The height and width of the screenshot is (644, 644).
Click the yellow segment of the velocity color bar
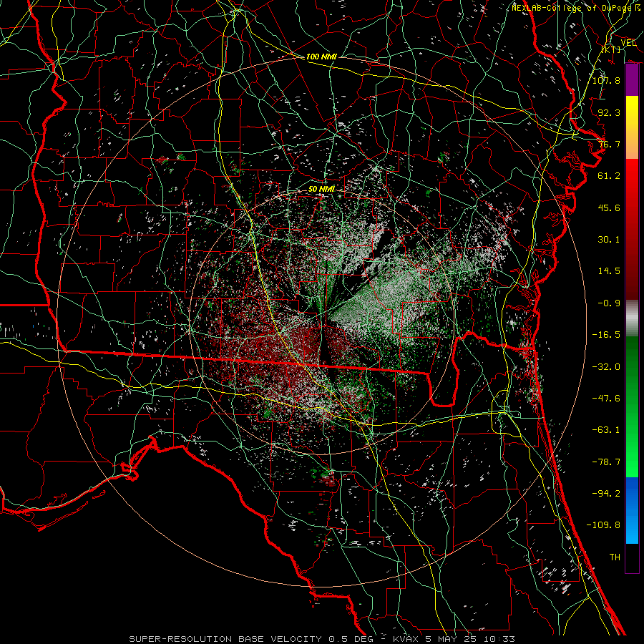(x=632, y=112)
